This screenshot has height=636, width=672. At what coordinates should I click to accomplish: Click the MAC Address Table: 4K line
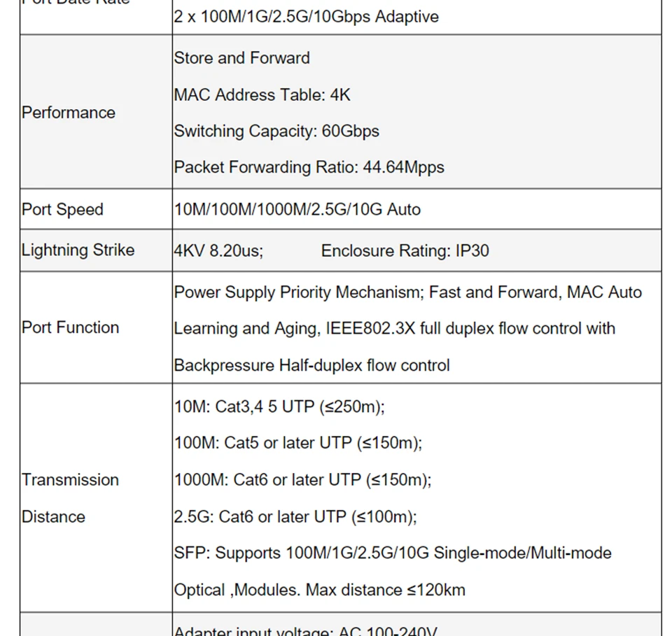pyautogui.click(x=262, y=94)
